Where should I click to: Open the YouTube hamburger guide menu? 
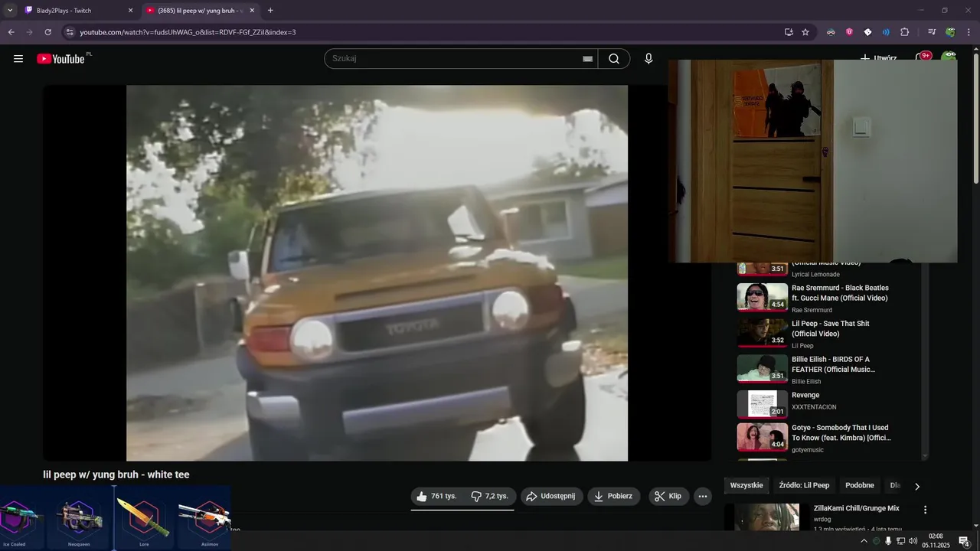18,59
